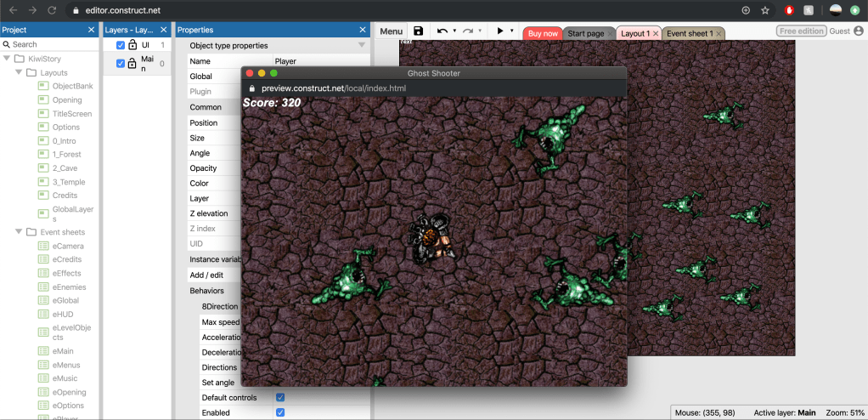868x420 pixels.
Task: Collapse the KiwiStory project tree
Action: click(x=8, y=59)
